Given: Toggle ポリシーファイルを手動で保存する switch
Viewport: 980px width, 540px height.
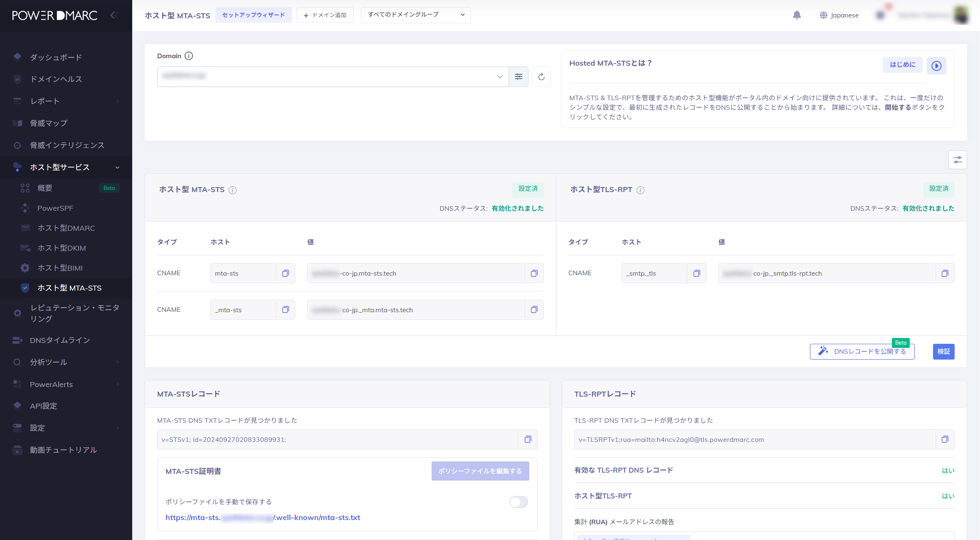Looking at the screenshot, I should point(518,502).
